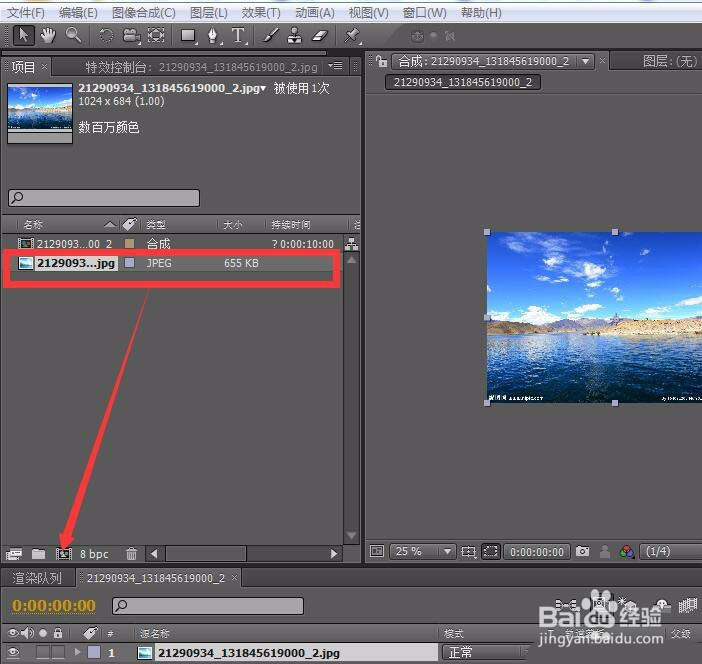This screenshot has height=664, width=702.
Task: Select the Hand tool
Action: pyautogui.click(x=48, y=35)
